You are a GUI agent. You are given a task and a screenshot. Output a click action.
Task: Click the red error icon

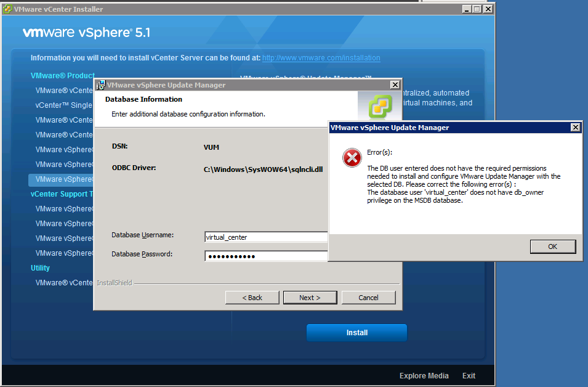click(352, 158)
